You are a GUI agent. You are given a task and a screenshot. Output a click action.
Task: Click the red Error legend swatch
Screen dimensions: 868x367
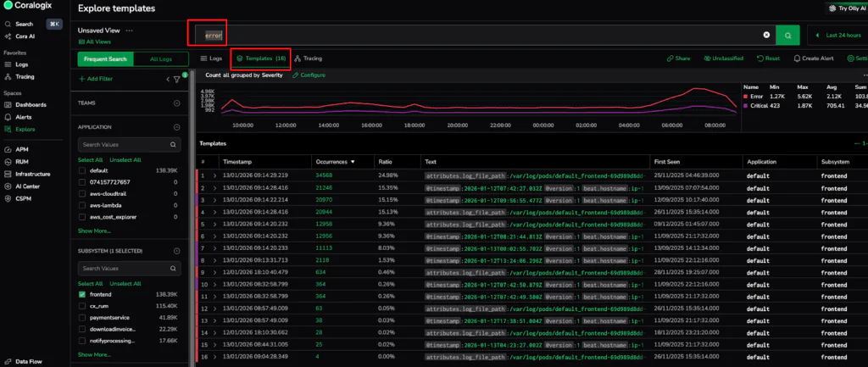click(746, 97)
